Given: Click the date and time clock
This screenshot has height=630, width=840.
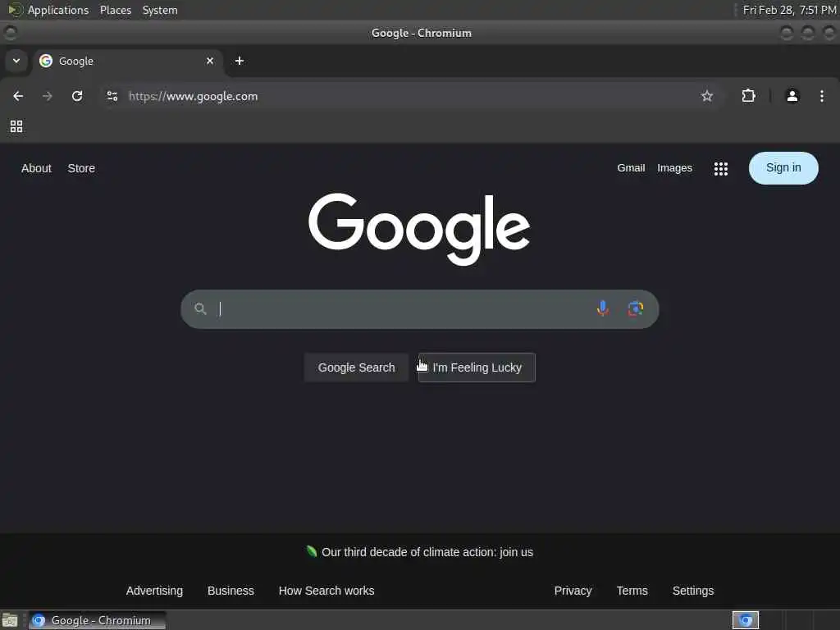Looking at the screenshot, I should point(790,10).
